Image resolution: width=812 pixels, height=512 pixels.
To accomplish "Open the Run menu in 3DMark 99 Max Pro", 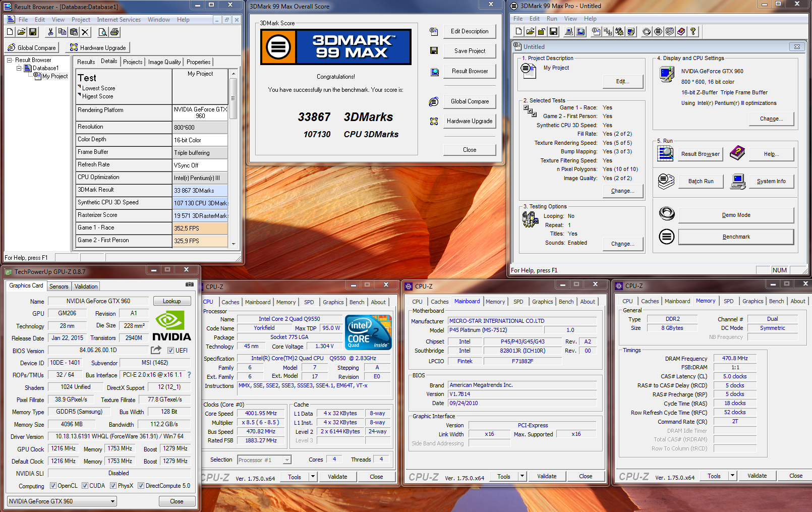I will [552, 19].
